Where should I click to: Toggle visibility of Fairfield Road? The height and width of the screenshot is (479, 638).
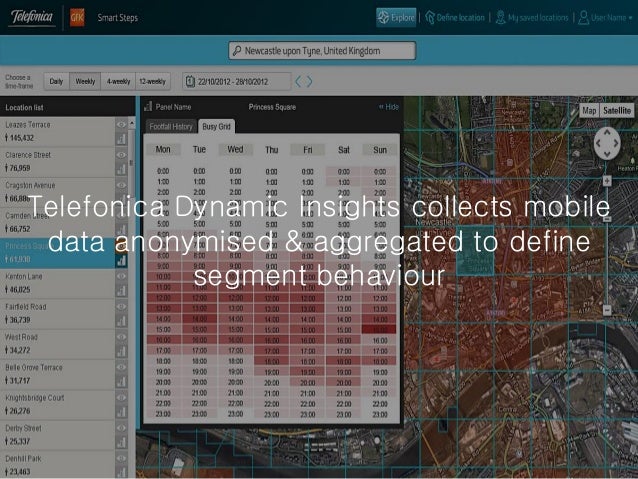tap(121, 306)
